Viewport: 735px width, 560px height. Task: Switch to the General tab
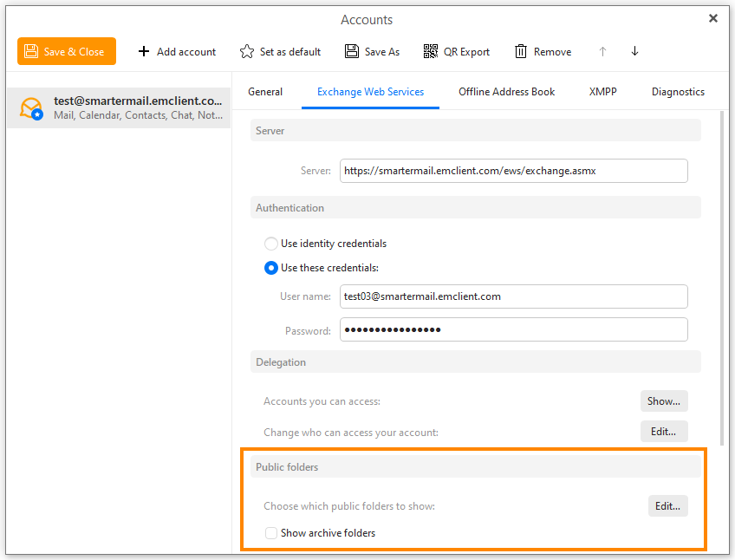265,92
